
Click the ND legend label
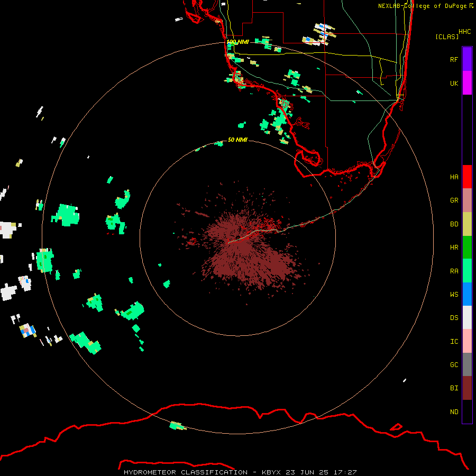454,412
